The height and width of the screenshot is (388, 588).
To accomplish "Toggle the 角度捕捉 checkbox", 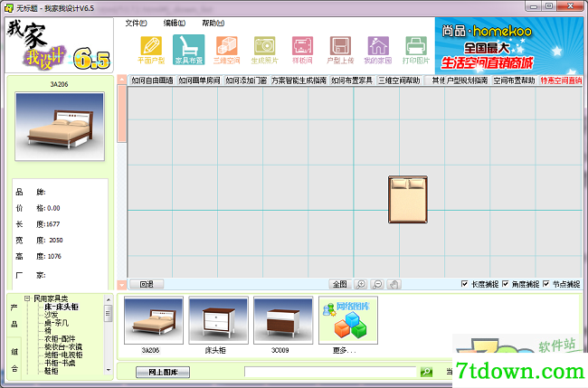I will tap(505, 284).
